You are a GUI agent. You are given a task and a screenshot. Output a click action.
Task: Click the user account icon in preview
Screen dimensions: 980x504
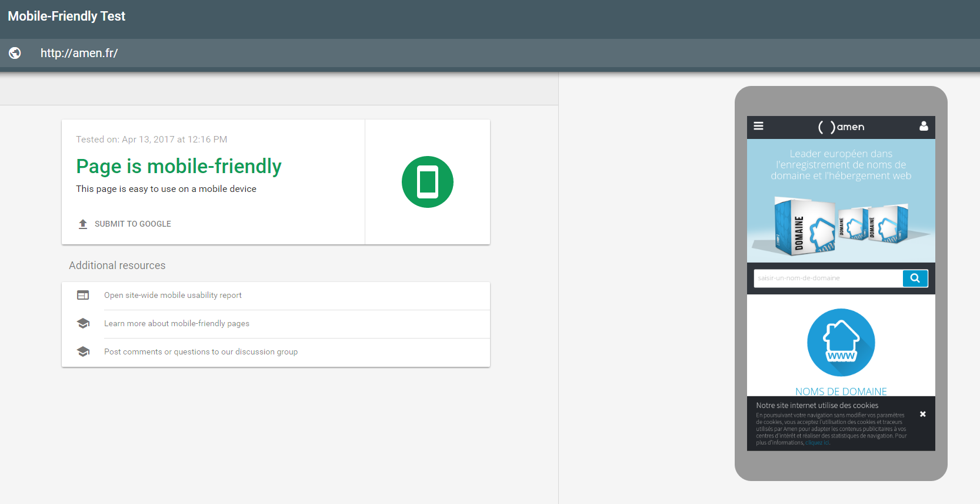tap(924, 126)
